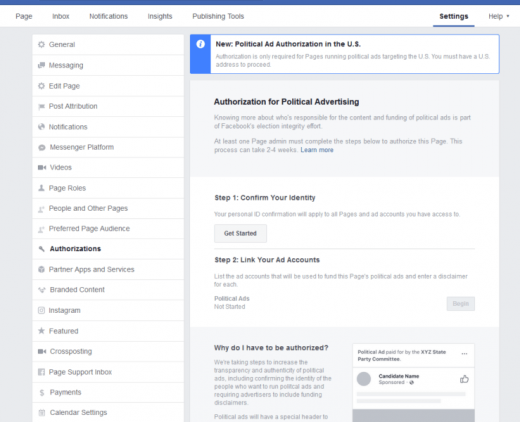
Task: Click the Branded Content handshake icon
Action: [42, 290]
